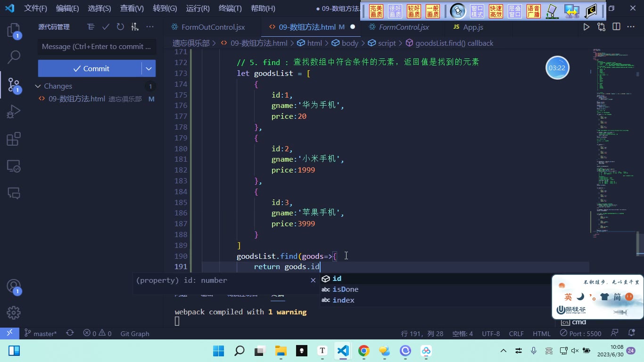The image size is (644, 362).
Task: Select the 空格: 4 indentation setting
Action: tap(462, 333)
